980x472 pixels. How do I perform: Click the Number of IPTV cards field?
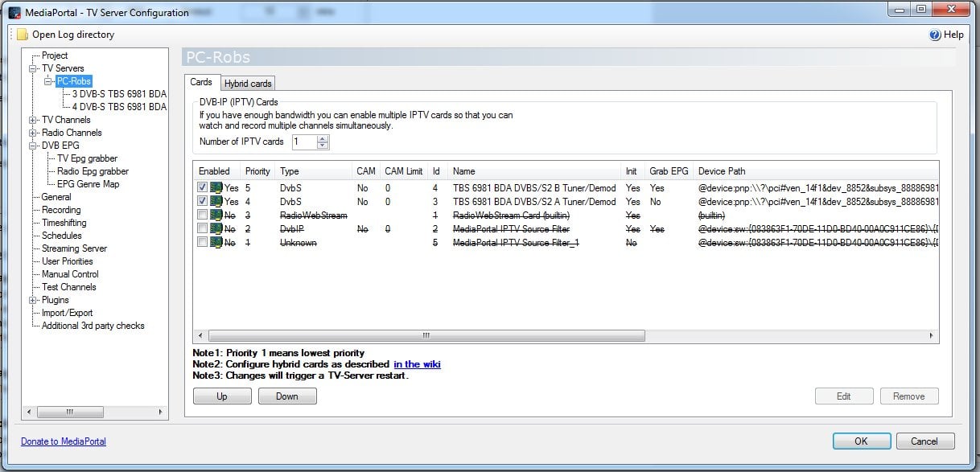[304, 142]
